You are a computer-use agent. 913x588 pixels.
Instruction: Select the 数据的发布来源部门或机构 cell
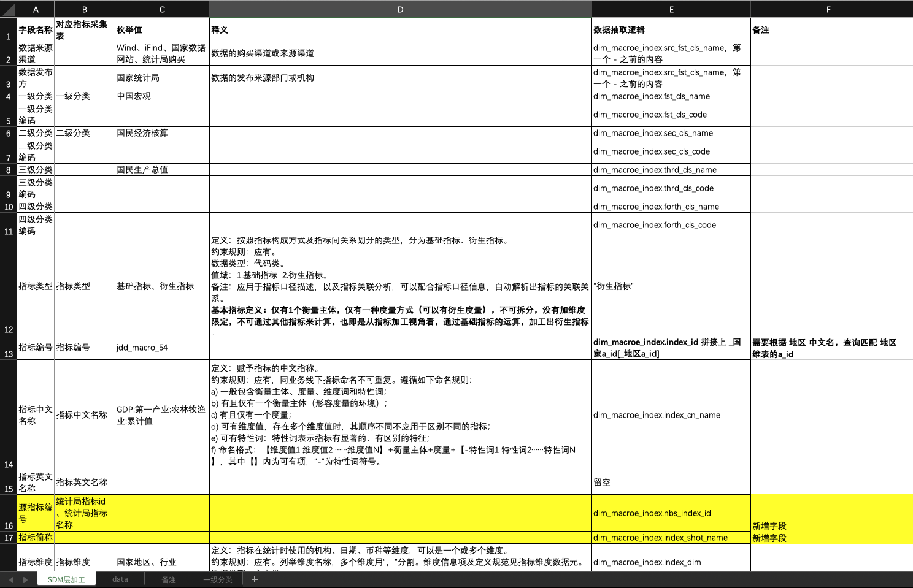click(401, 78)
